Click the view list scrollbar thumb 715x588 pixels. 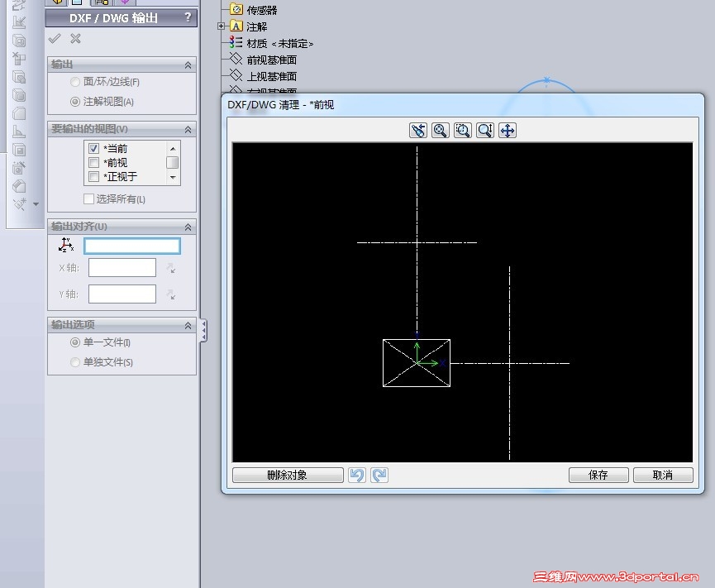point(173,162)
